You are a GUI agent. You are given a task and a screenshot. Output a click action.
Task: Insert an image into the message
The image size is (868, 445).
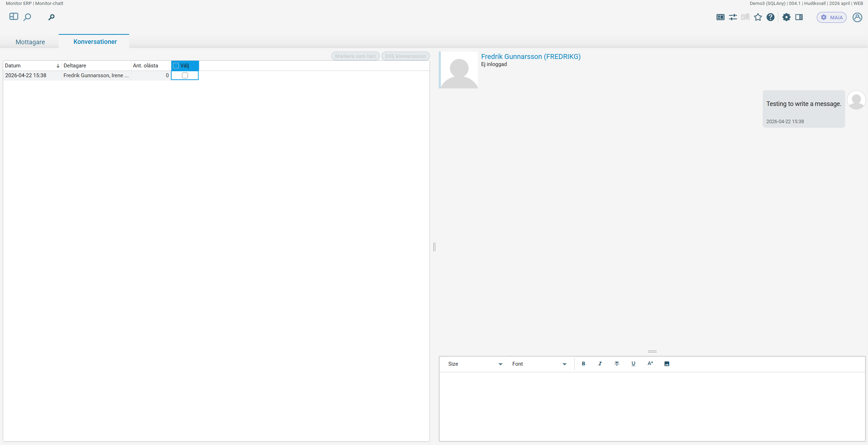pyautogui.click(x=667, y=364)
